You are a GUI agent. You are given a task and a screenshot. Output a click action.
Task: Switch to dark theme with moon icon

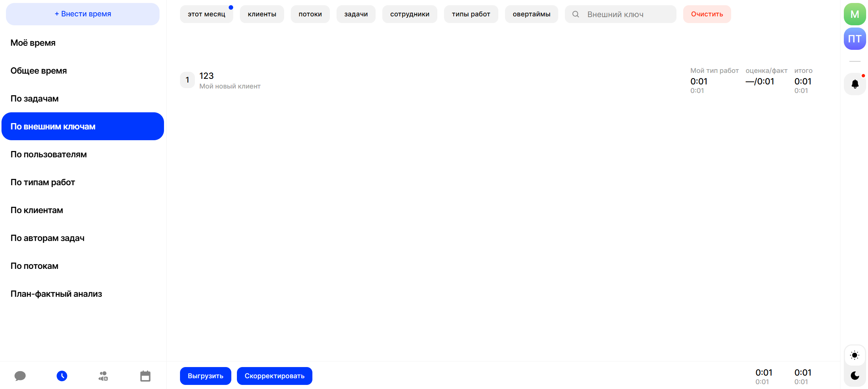point(855,376)
